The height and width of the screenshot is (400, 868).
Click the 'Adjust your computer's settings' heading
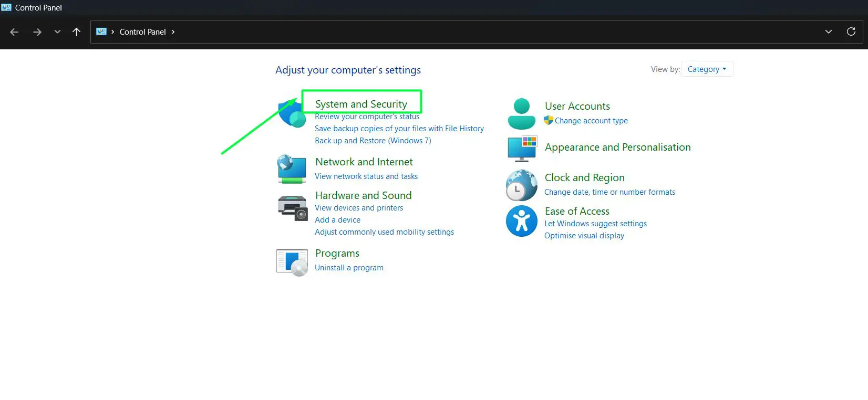pyautogui.click(x=348, y=70)
